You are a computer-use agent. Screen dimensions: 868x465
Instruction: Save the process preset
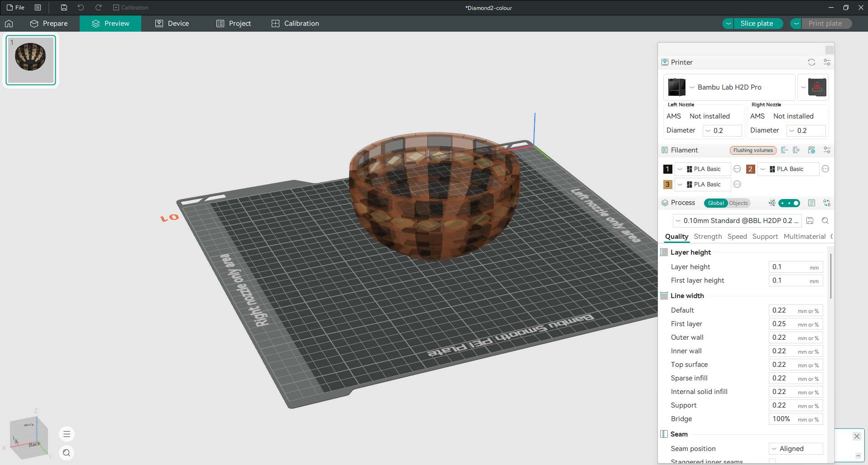[810, 221]
